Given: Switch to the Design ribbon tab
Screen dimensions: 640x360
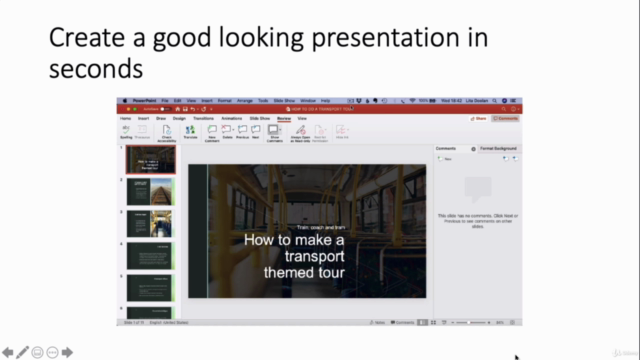Looking at the screenshot, I should [x=179, y=118].
